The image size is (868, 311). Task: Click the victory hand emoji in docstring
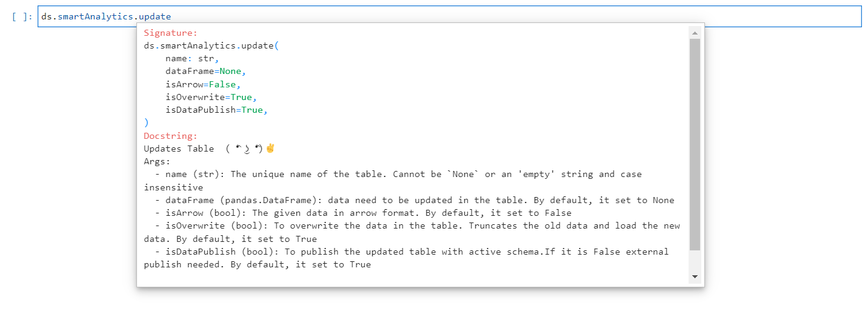click(x=270, y=149)
